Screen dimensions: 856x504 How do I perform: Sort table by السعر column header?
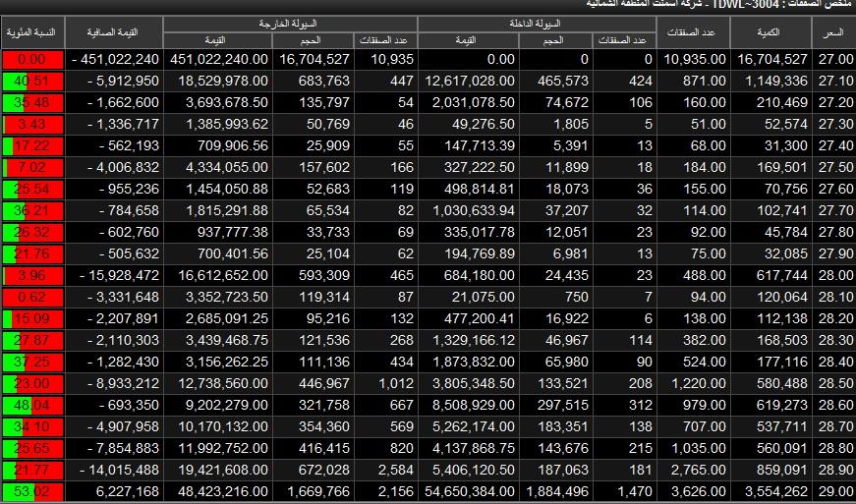tap(833, 32)
